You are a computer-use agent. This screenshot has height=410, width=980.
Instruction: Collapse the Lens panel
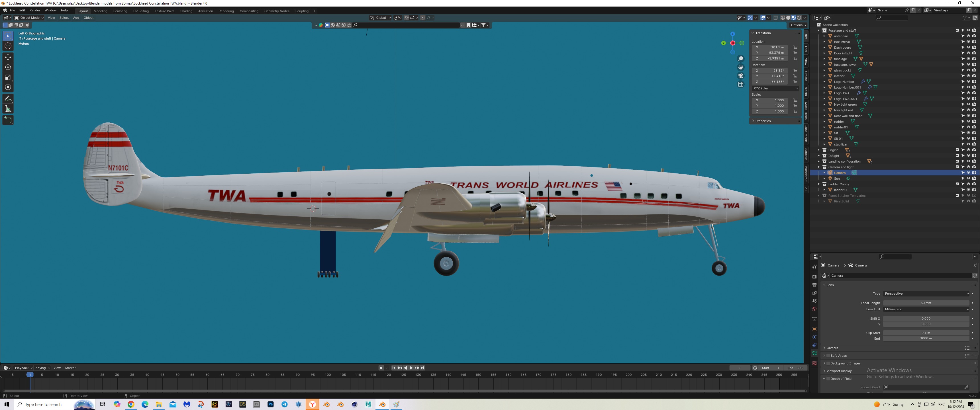[830, 285]
